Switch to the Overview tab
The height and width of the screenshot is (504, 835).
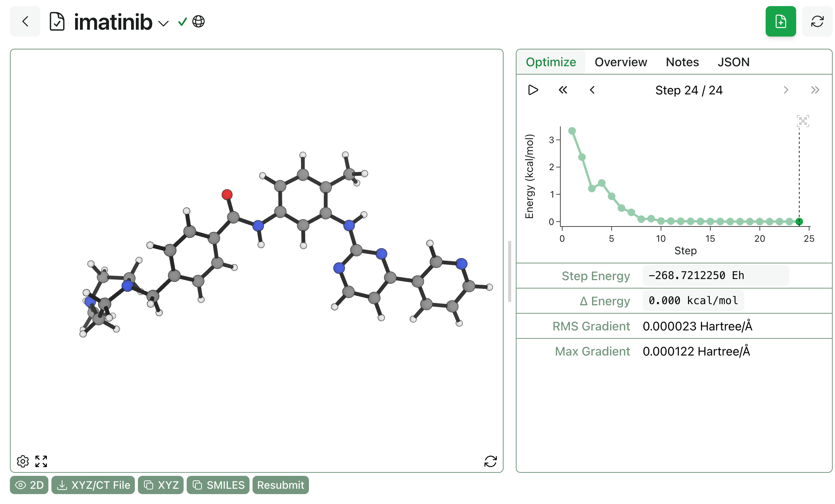pos(621,62)
